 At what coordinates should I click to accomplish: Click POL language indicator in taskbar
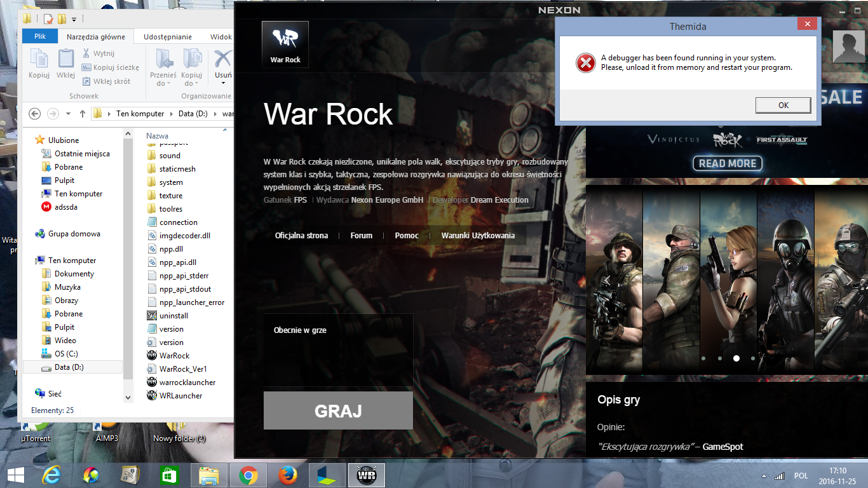pos(801,476)
